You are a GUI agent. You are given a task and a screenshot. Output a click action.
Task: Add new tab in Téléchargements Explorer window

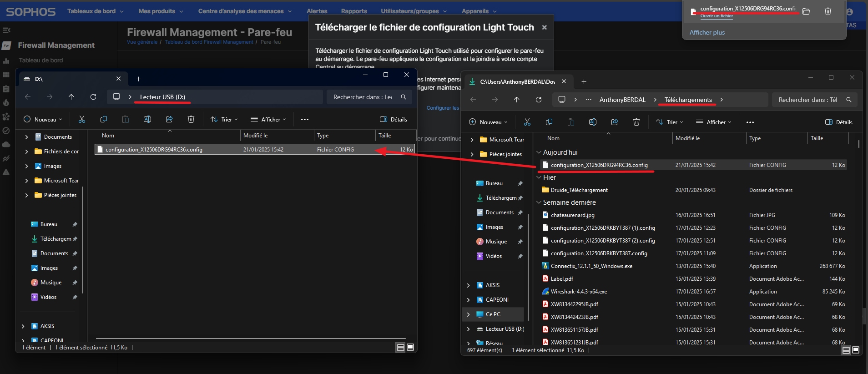point(584,81)
